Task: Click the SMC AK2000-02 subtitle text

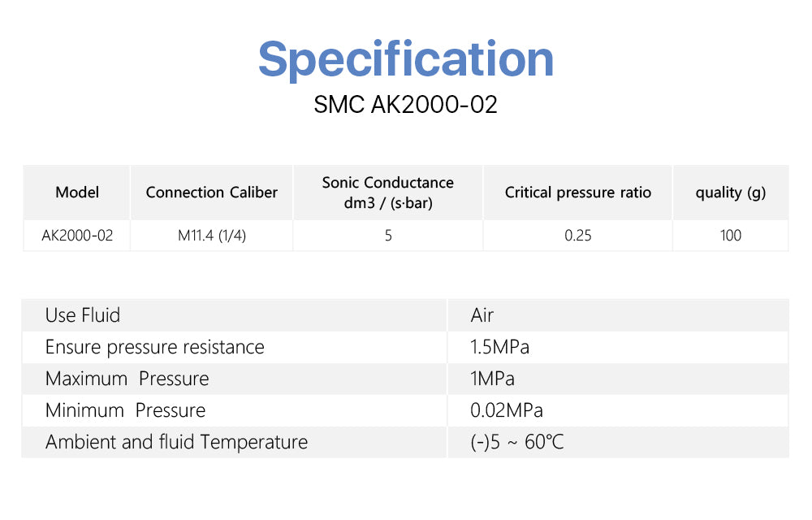Action: pos(405,106)
